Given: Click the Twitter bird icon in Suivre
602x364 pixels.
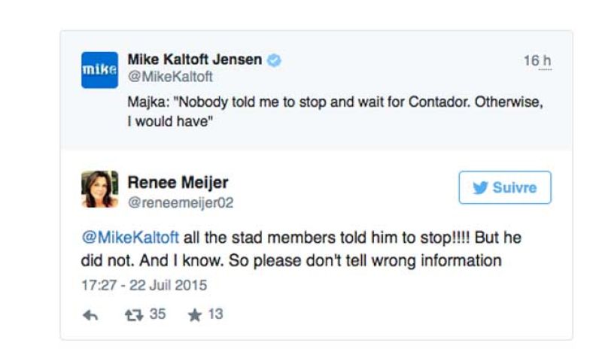Looking at the screenshot, I should (480, 187).
